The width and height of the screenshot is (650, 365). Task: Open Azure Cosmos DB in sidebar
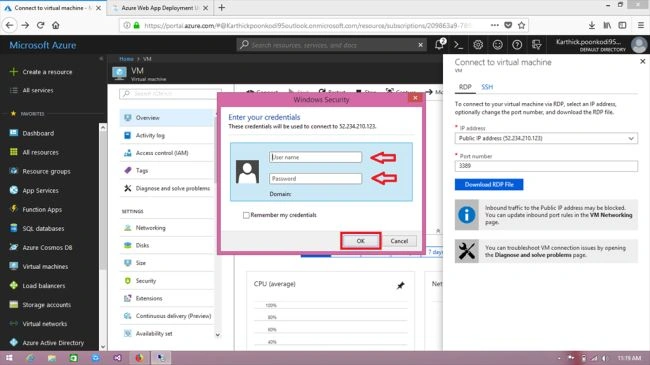(47, 248)
